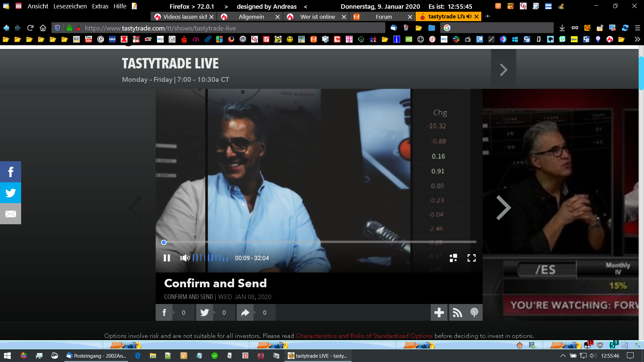Switch to the Forum tab
644x362 pixels.
383,17
